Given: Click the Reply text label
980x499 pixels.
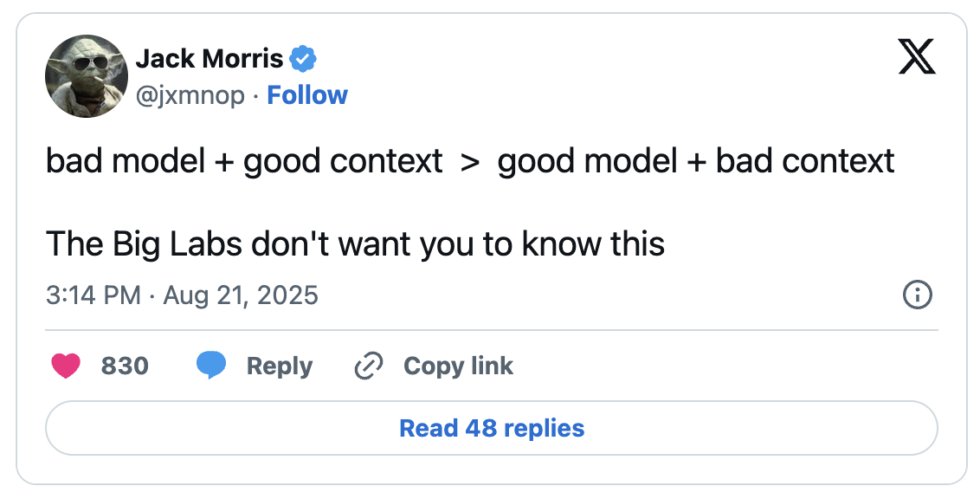Looking at the screenshot, I should (279, 366).
